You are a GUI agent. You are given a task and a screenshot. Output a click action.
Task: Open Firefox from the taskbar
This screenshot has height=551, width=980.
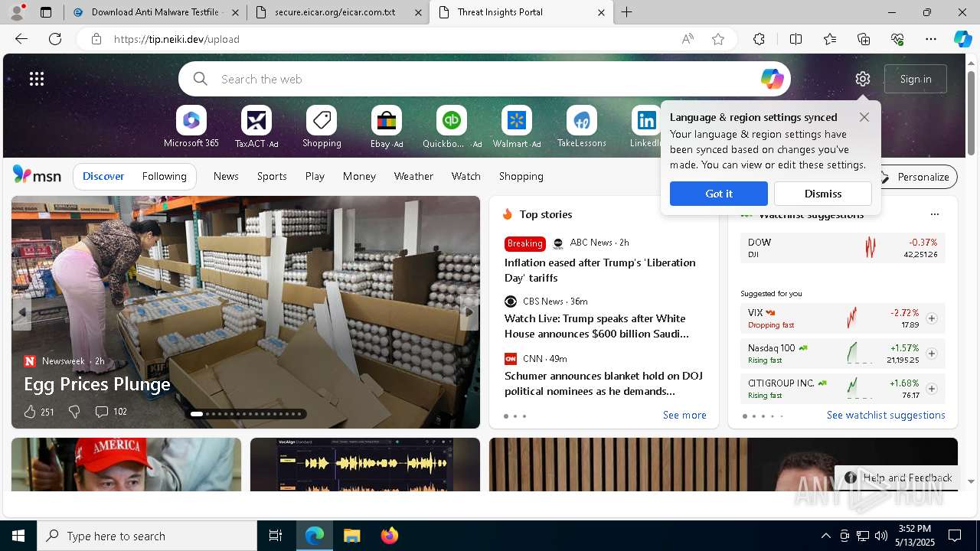(390, 536)
